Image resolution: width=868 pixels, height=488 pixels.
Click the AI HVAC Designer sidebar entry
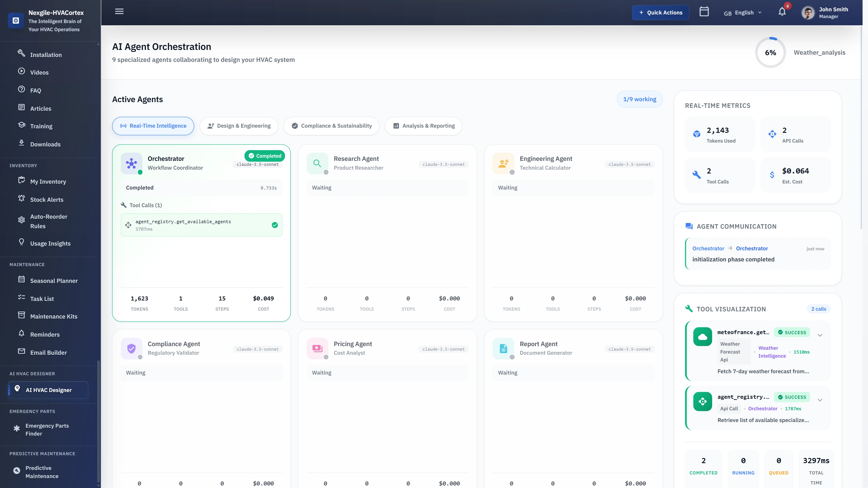point(48,390)
